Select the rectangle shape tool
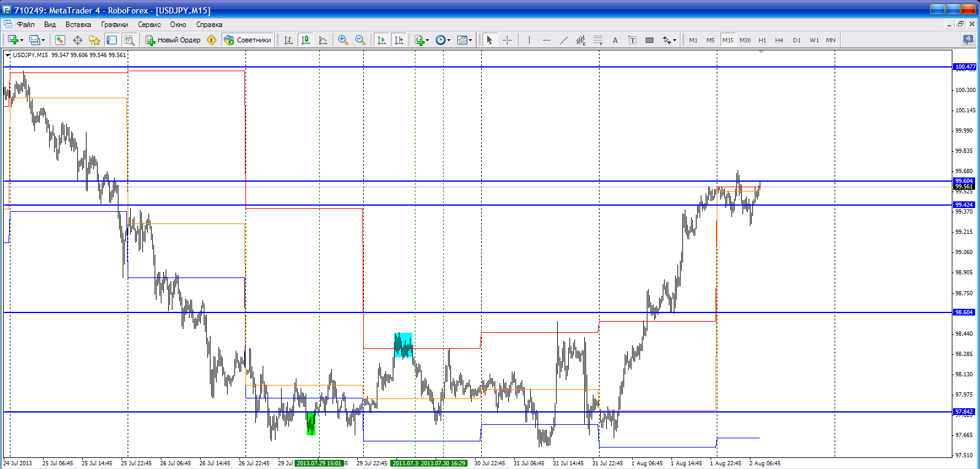This screenshot has height=469, width=980. coord(649,40)
